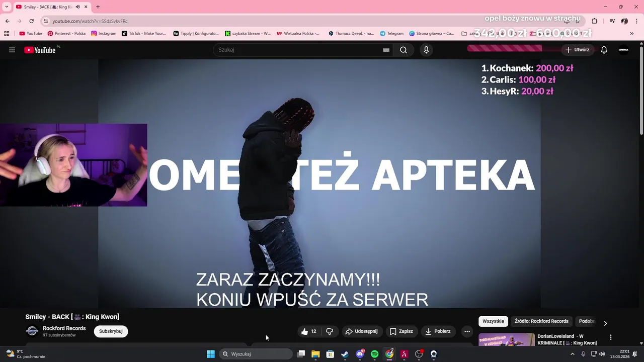Image resolution: width=644 pixels, height=362 pixels.
Task: Open the on-screen keyboard icon in search
Action: 386,50
